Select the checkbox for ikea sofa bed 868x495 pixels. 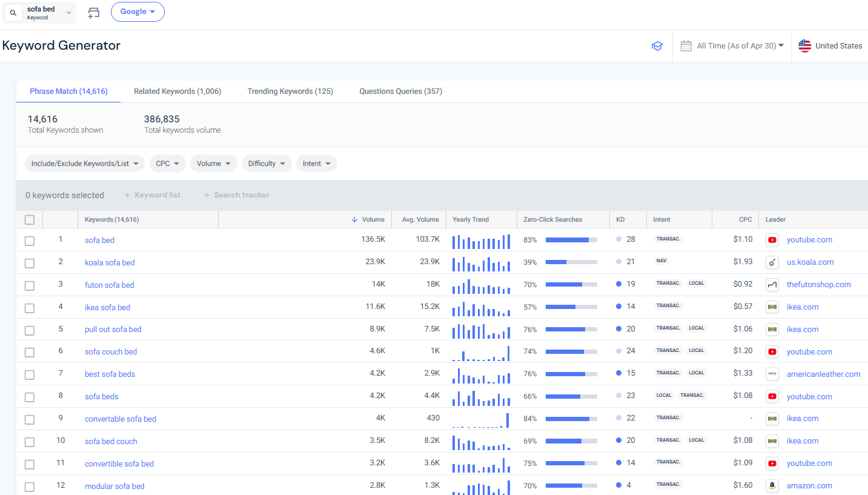[x=30, y=308]
